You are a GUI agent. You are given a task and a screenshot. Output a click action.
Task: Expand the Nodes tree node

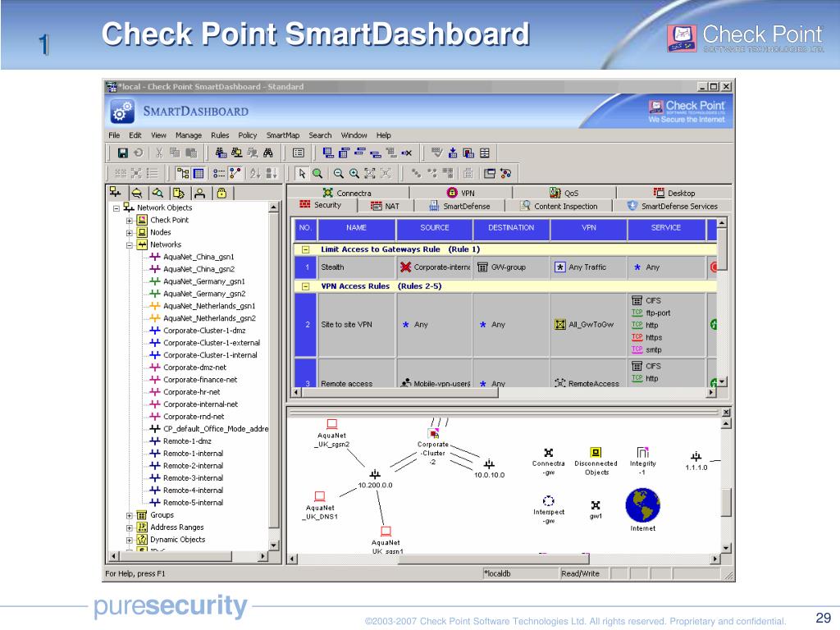[129, 232]
